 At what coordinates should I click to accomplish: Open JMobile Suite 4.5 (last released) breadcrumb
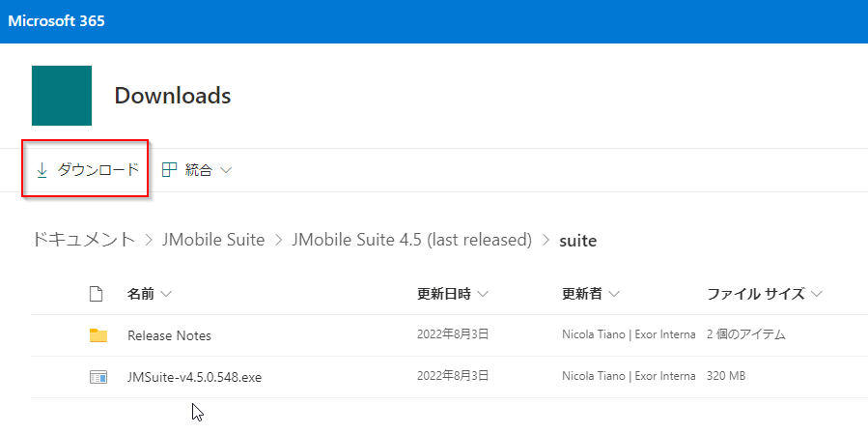[x=412, y=240]
